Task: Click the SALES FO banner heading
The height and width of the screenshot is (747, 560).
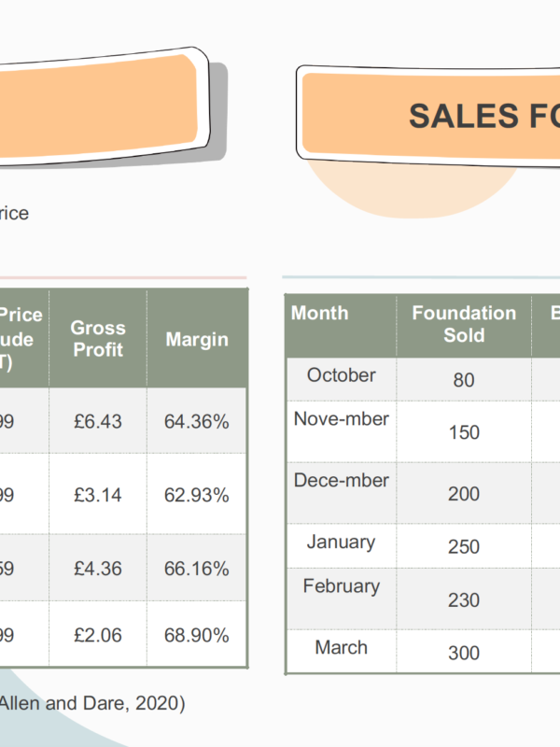Action: 484,116
